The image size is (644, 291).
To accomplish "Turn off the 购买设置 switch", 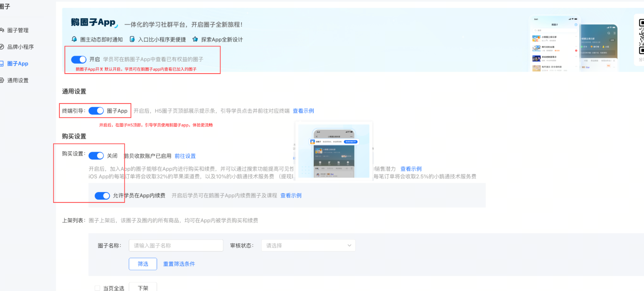I will pos(96,155).
